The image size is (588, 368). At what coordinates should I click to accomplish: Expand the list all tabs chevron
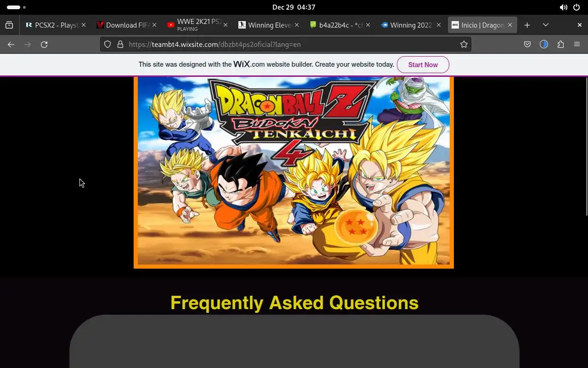pos(546,25)
